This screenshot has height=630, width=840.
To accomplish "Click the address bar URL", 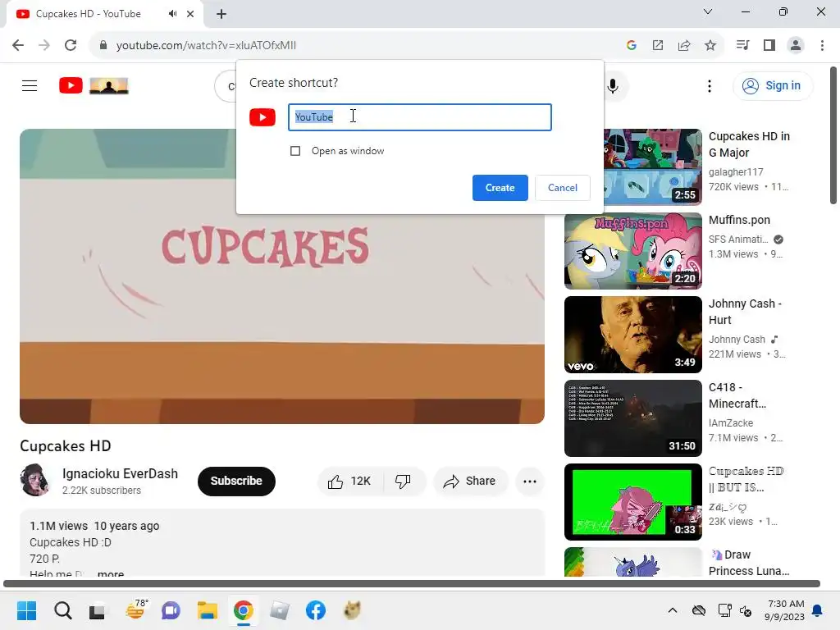I will point(206,46).
